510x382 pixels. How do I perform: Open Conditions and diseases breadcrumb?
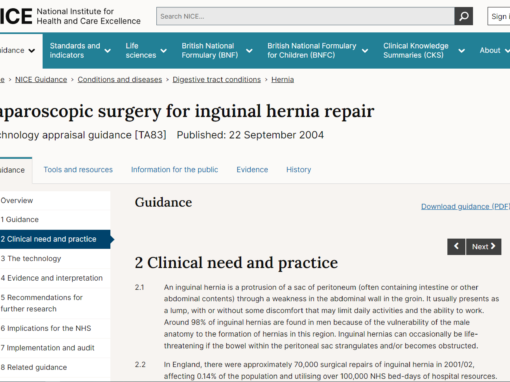(x=120, y=80)
